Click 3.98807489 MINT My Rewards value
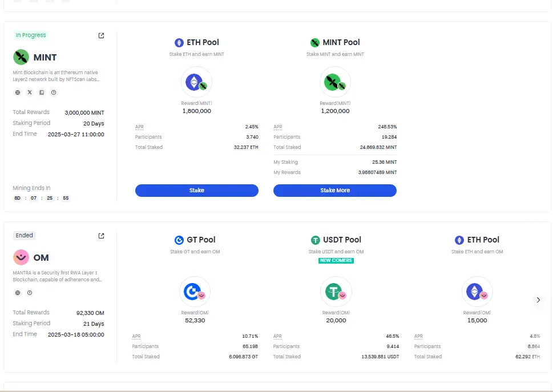 pos(377,172)
